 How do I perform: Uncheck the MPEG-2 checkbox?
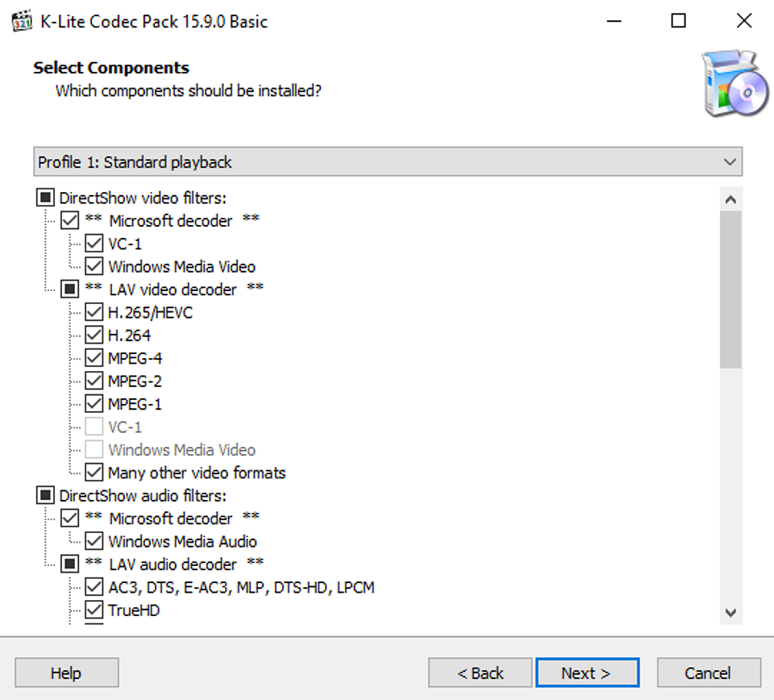click(x=94, y=381)
